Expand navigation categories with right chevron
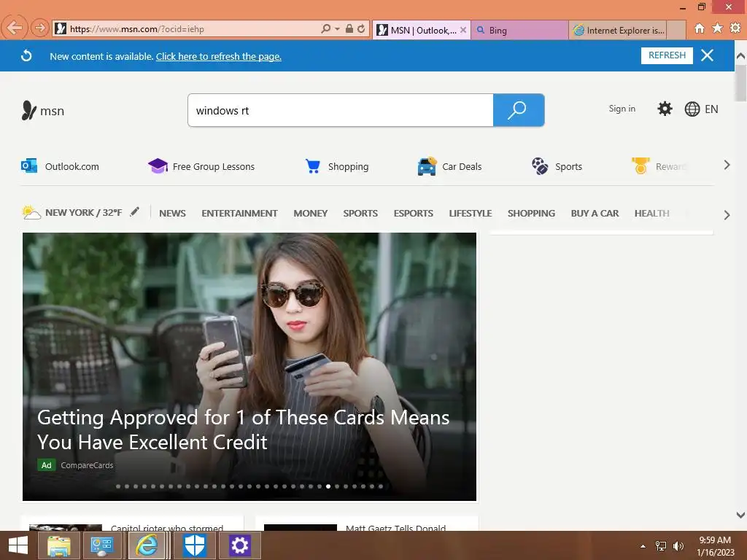The image size is (747, 560). (x=727, y=215)
